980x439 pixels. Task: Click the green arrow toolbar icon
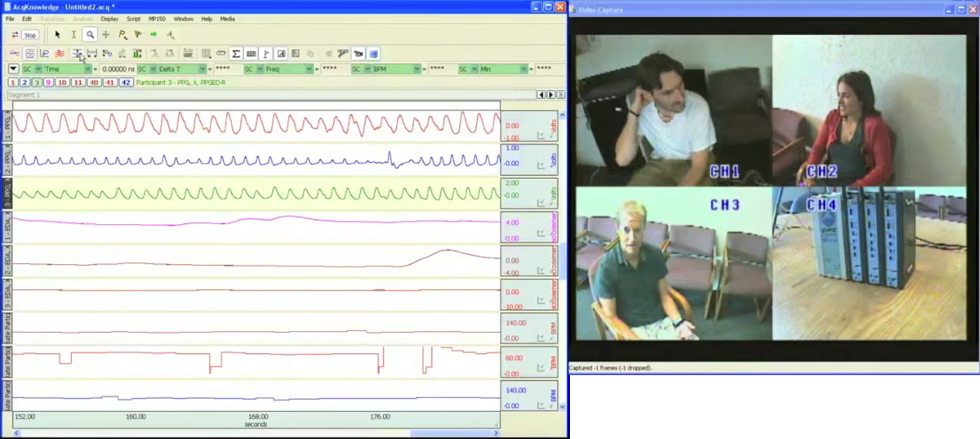click(154, 35)
